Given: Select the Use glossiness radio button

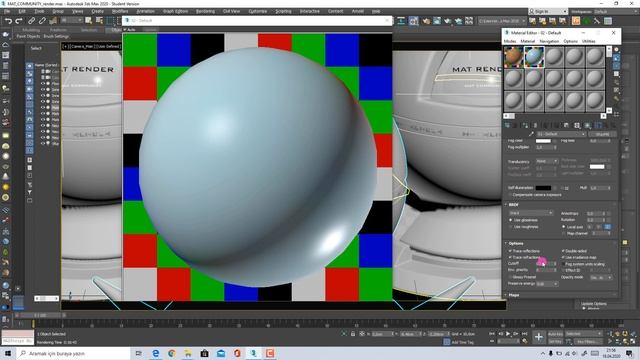Looking at the screenshot, I should click(511, 220).
